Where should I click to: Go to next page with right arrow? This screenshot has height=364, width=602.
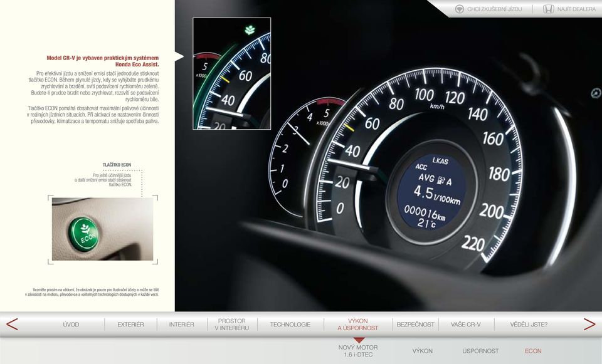(589, 324)
